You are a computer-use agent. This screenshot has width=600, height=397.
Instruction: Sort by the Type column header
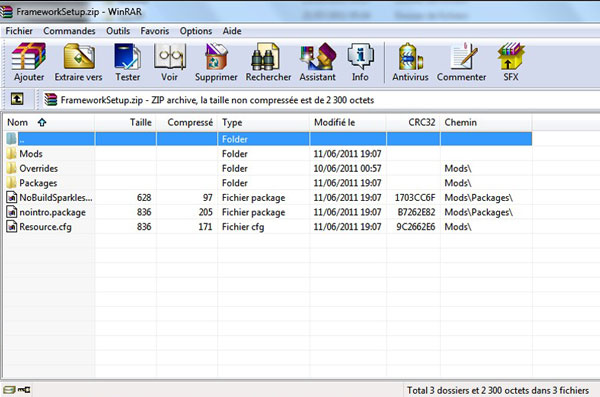[263, 123]
